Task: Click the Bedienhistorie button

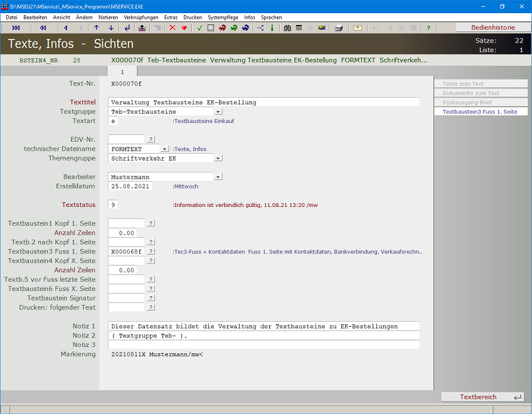Action: pyautogui.click(x=492, y=28)
